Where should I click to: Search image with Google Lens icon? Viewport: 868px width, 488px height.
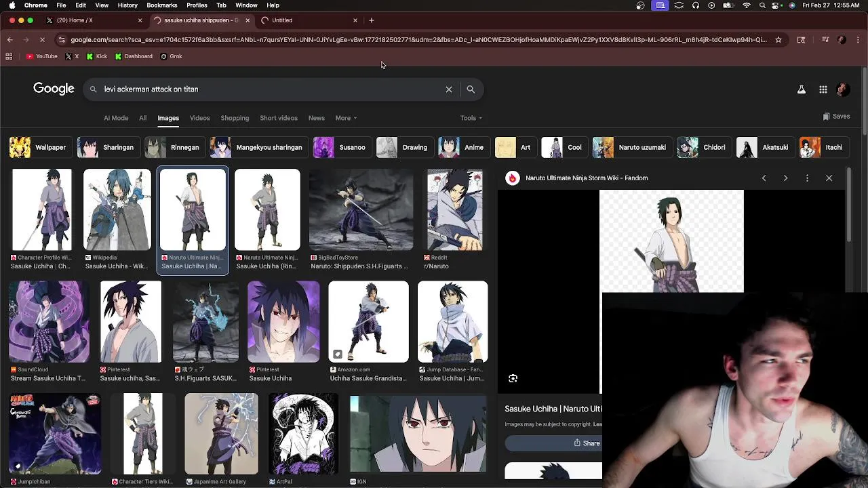click(x=513, y=379)
